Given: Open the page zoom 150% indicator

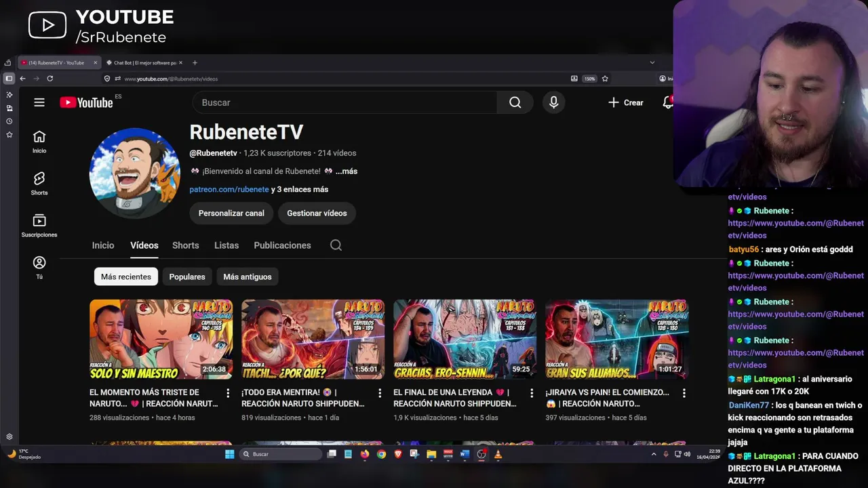Looking at the screenshot, I should [x=589, y=79].
